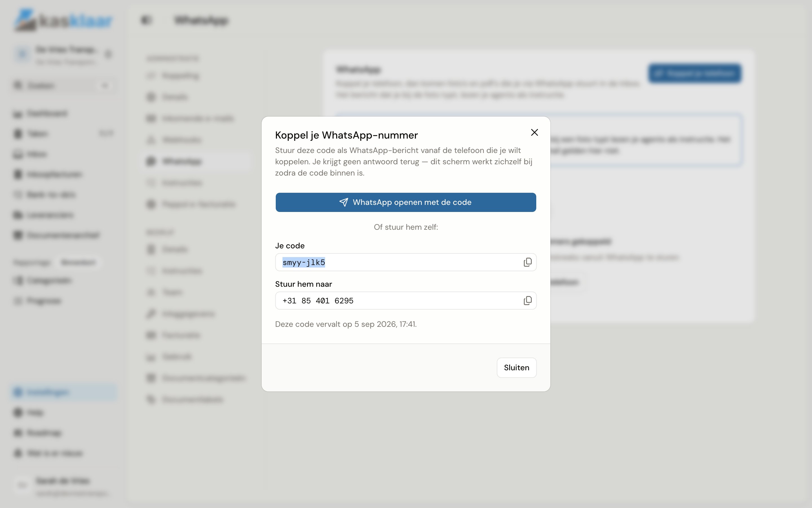The image size is (812, 508).
Task: Click the dialog title 'Koppel je WhatsApp-nummer'
Action: 346,135
